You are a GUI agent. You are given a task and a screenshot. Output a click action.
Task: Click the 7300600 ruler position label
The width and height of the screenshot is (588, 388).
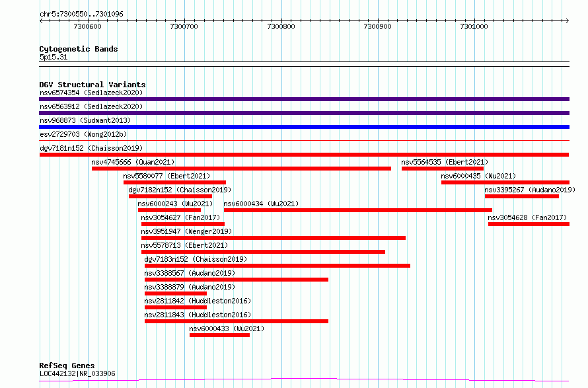point(87,26)
